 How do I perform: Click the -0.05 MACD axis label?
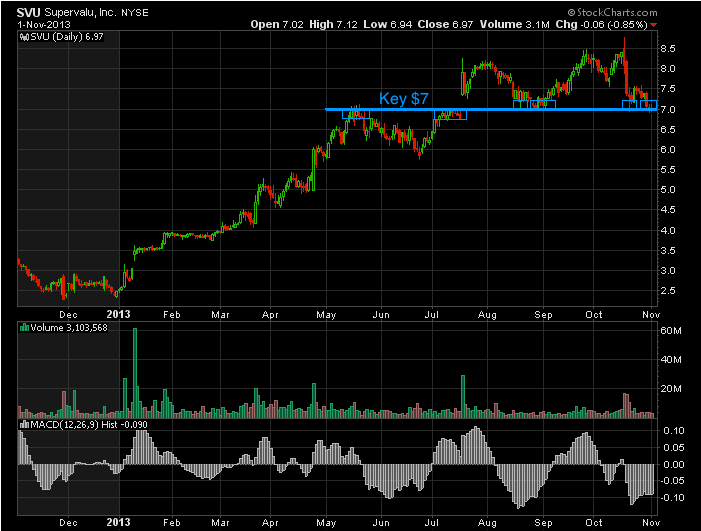(672, 481)
